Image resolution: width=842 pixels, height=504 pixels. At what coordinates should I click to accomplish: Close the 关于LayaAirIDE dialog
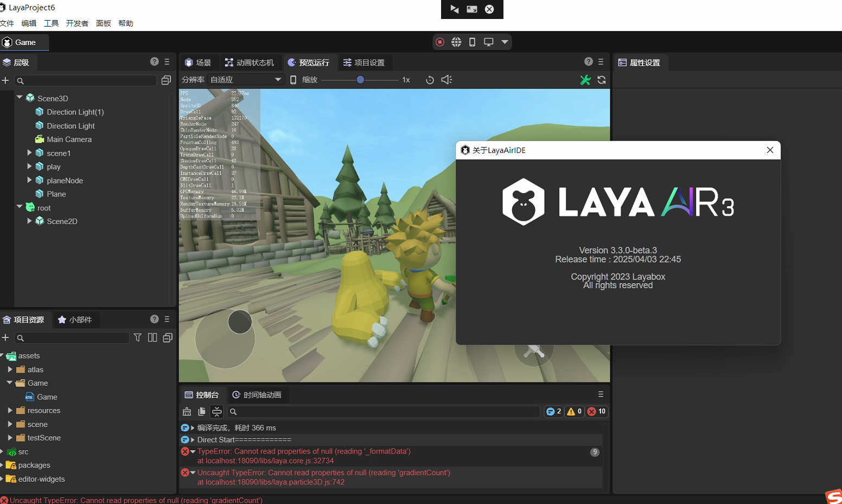pos(770,150)
